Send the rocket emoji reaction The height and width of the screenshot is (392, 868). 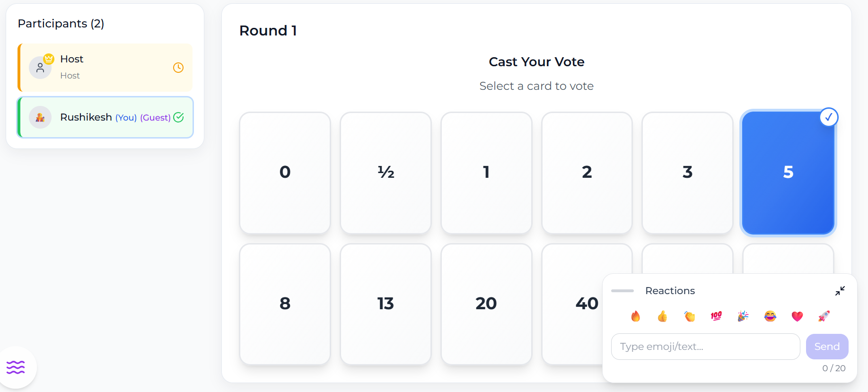click(x=824, y=316)
